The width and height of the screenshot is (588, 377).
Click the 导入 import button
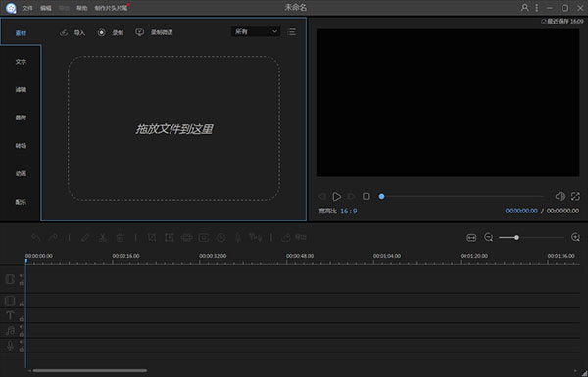click(x=73, y=33)
